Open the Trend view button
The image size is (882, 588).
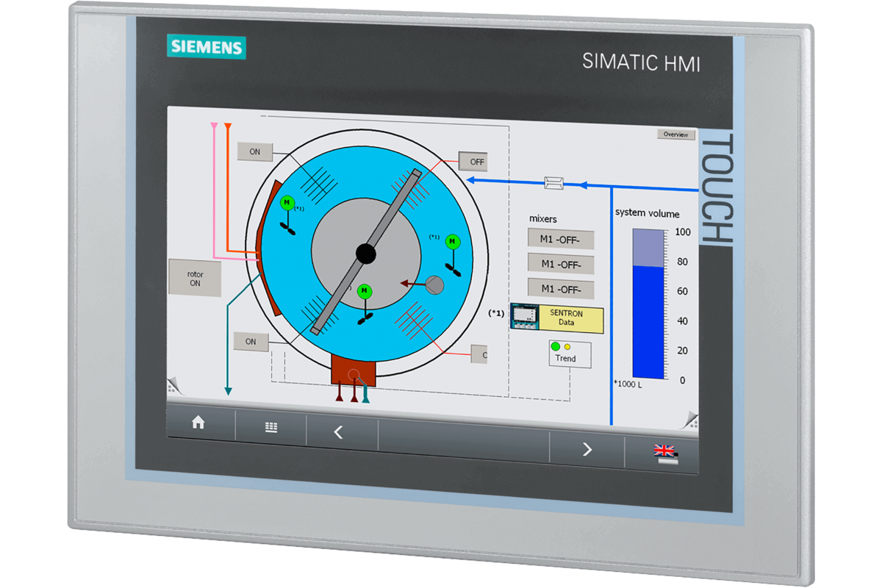pyautogui.click(x=569, y=354)
